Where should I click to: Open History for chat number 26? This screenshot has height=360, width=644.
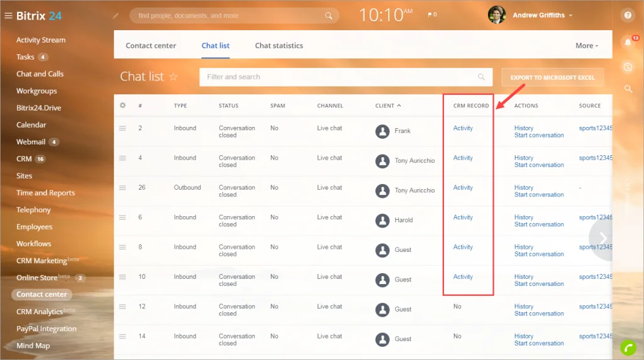524,188
